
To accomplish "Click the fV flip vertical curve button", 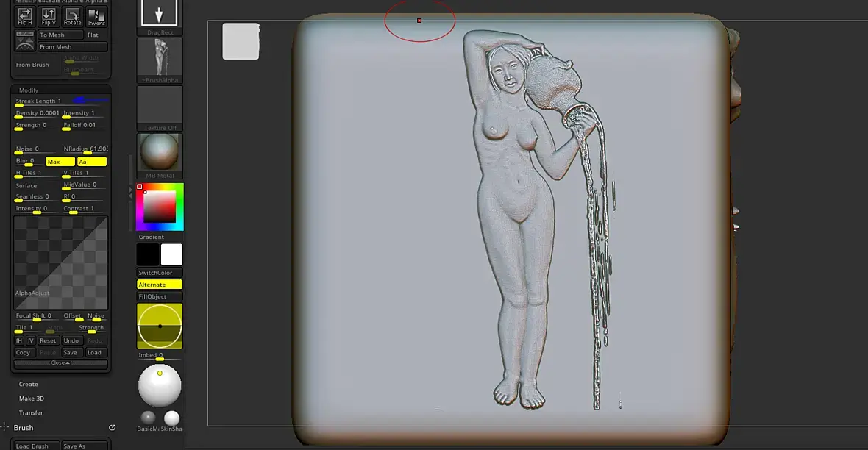I will coord(31,340).
